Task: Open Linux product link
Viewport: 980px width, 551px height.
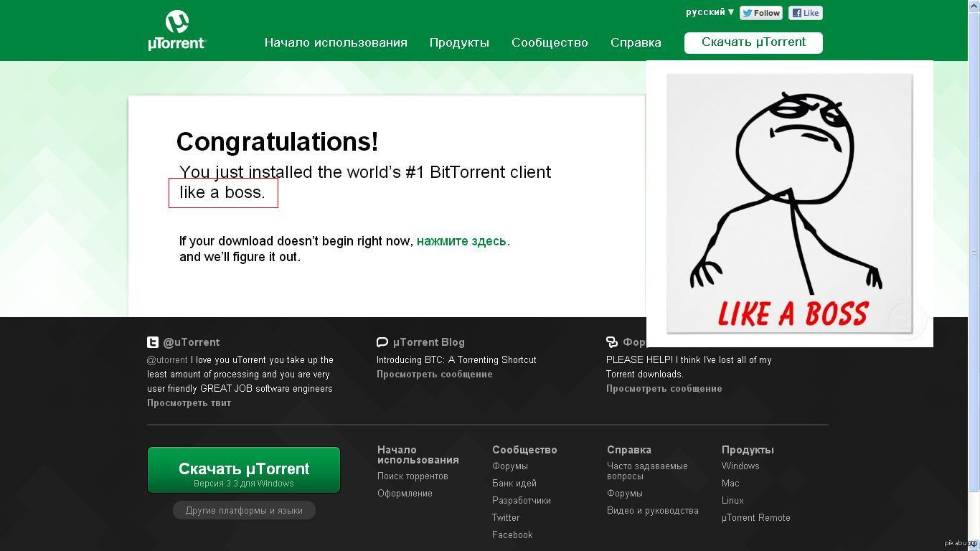Action: click(732, 501)
